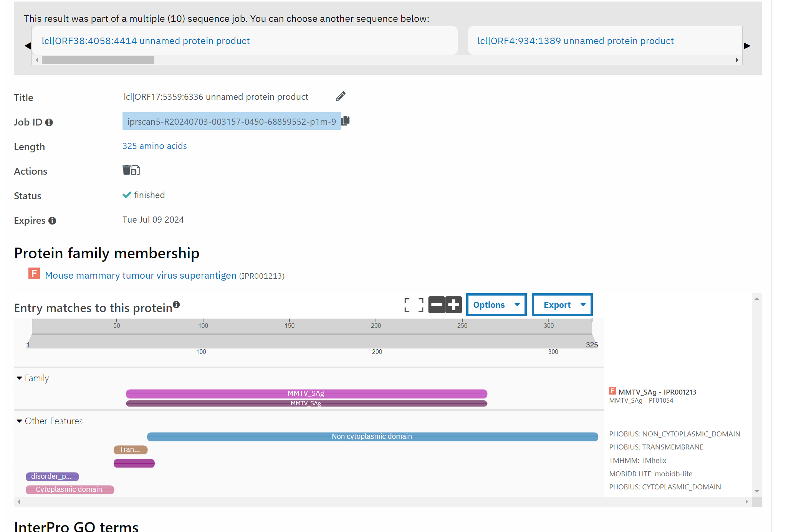This screenshot has width=786, height=532.
Task: Delete job using trash icon in Actions
Action: click(x=126, y=170)
